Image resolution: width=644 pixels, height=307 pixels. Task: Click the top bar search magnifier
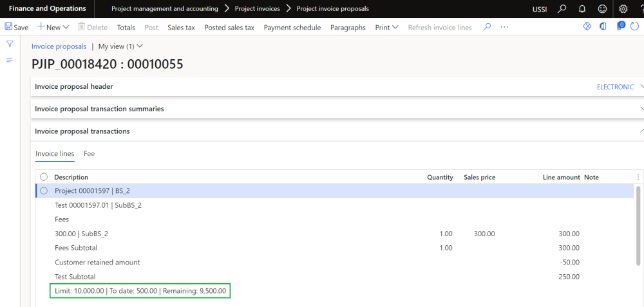pyautogui.click(x=562, y=9)
